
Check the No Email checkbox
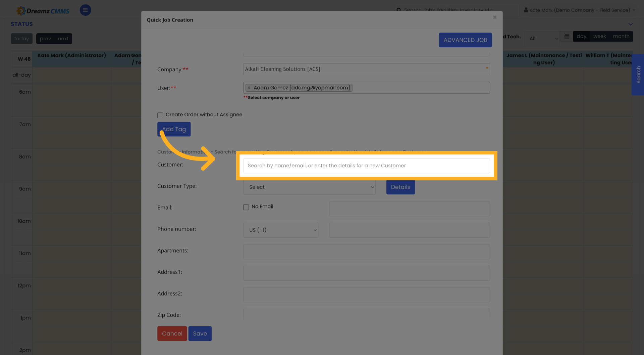pos(246,207)
